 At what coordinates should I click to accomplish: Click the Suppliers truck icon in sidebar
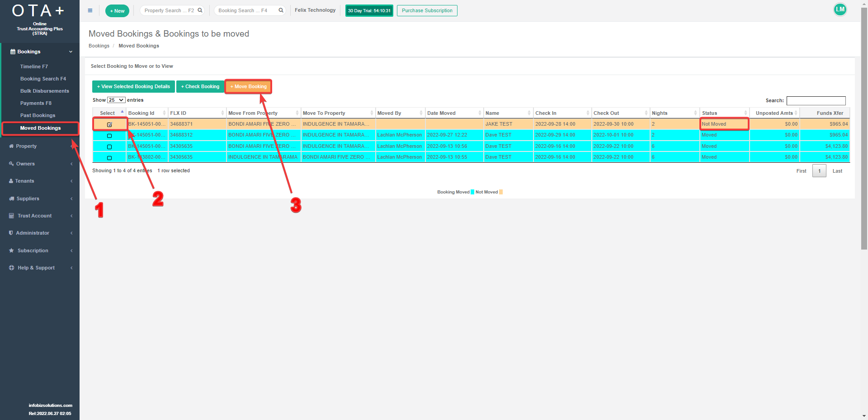(x=11, y=198)
